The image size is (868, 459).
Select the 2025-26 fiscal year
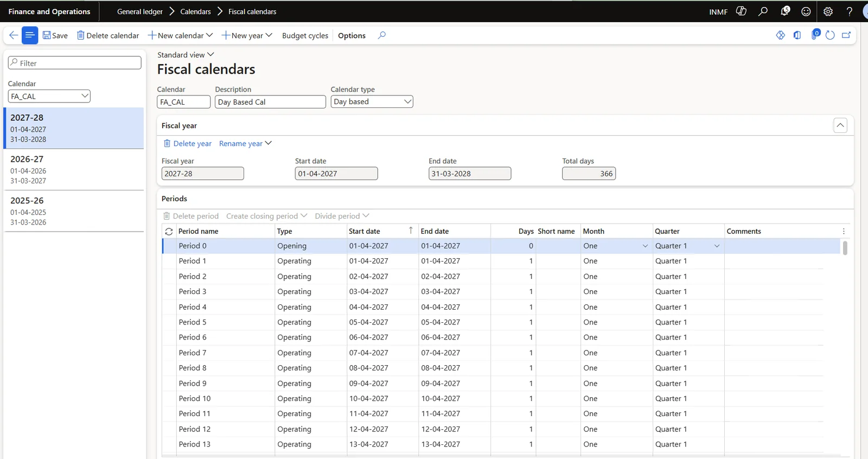(x=74, y=211)
